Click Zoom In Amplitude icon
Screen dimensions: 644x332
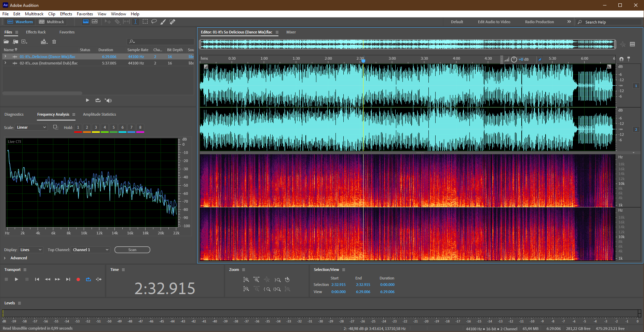(x=246, y=280)
